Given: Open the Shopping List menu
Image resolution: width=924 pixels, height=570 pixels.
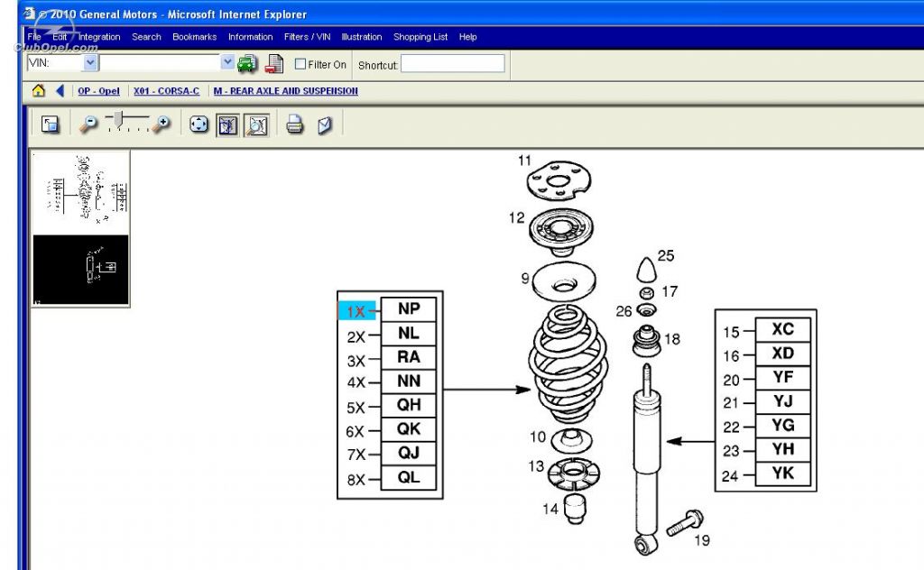Looking at the screenshot, I should coord(420,36).
